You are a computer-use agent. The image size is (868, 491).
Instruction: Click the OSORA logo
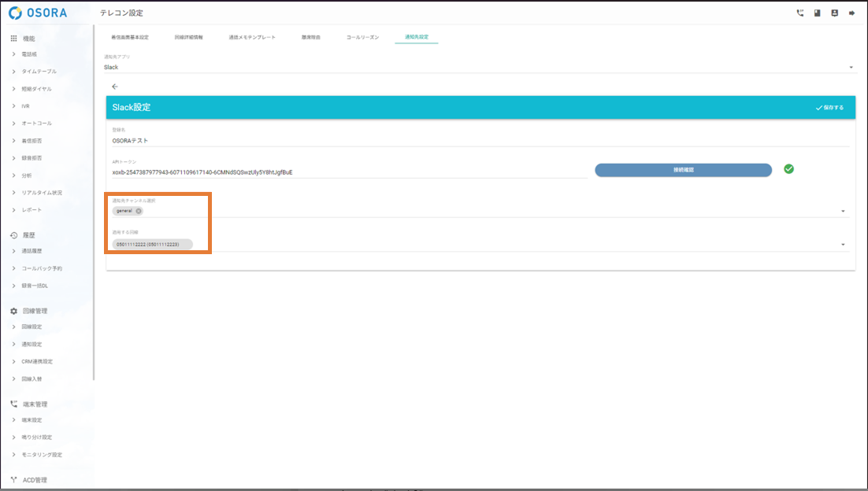38,13
